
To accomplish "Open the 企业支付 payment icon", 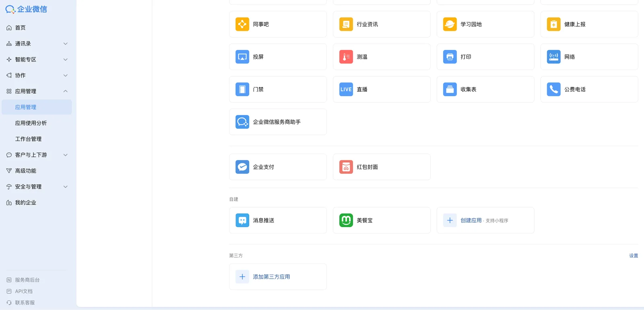I will coord(242,167).
